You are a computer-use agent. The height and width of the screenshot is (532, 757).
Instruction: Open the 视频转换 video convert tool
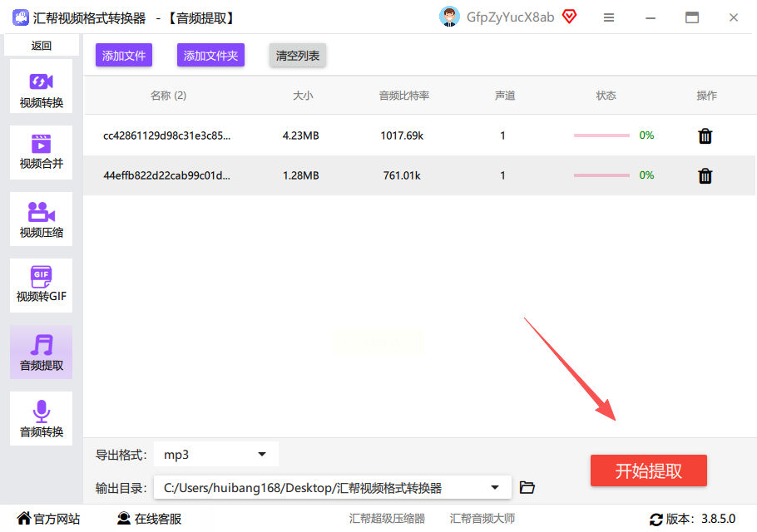click(41, 86)
